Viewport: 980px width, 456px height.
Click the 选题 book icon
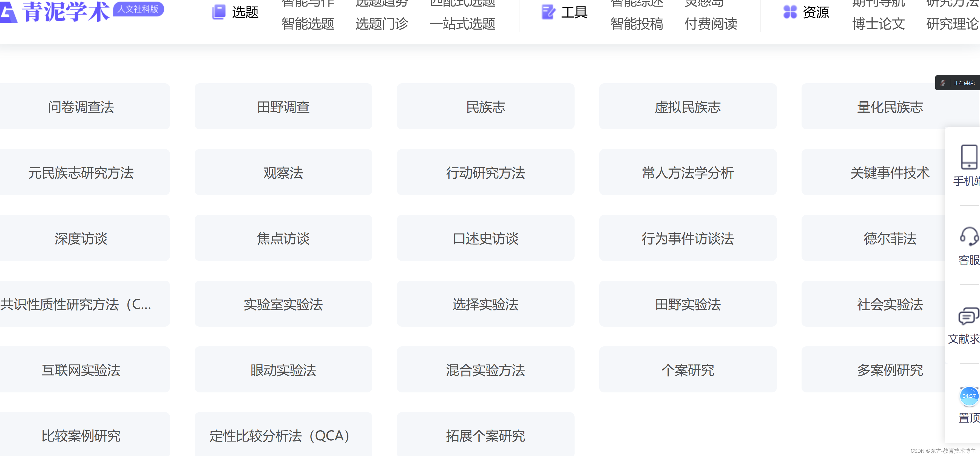[x=218, y=12]
